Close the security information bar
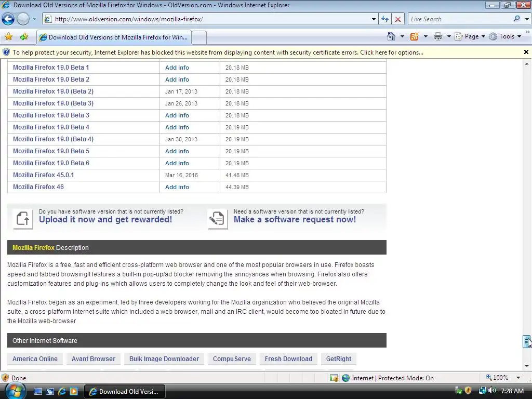This screenshot has width=532, height=399. [526, 52]
